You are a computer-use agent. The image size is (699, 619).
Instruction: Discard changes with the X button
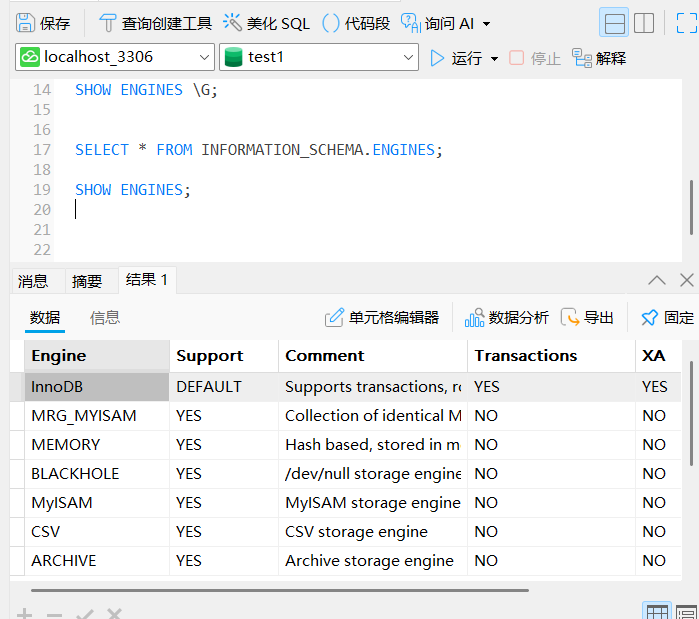114,614
